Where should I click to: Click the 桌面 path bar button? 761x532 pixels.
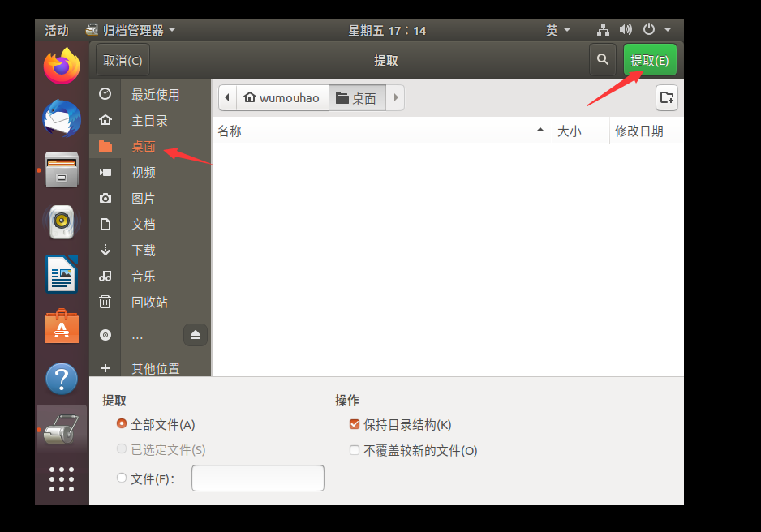(357, 97)
